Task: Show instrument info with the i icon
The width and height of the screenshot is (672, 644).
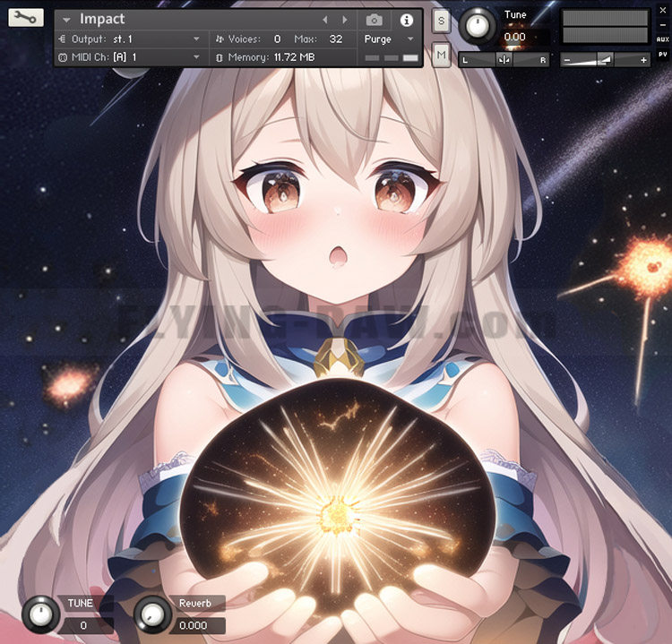Action: click(406, 20)
